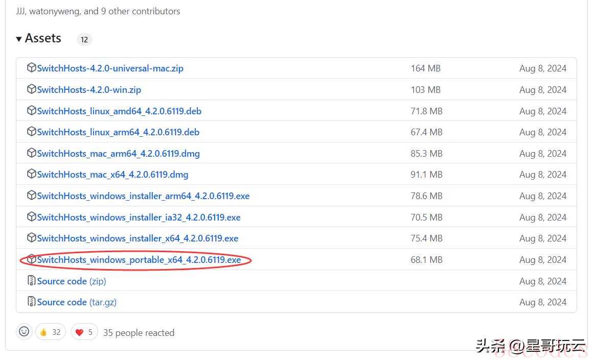Download Source code (tar.gz)

tap(77, 302)
